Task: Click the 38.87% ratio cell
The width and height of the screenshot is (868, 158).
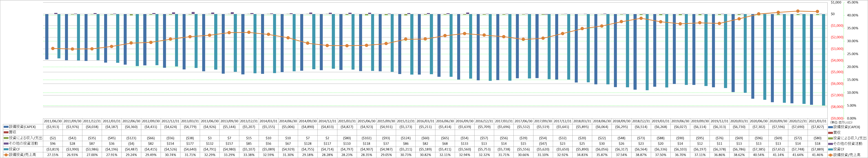Action: coord(641,155)
